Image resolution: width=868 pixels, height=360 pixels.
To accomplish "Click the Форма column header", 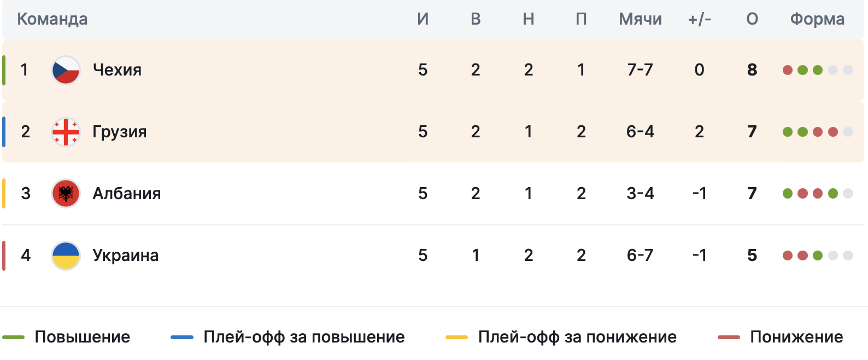I will tap(817, 19).
